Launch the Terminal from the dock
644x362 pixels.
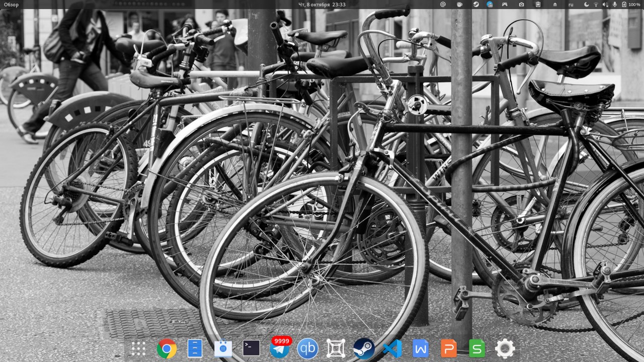[x=251, y=348]
